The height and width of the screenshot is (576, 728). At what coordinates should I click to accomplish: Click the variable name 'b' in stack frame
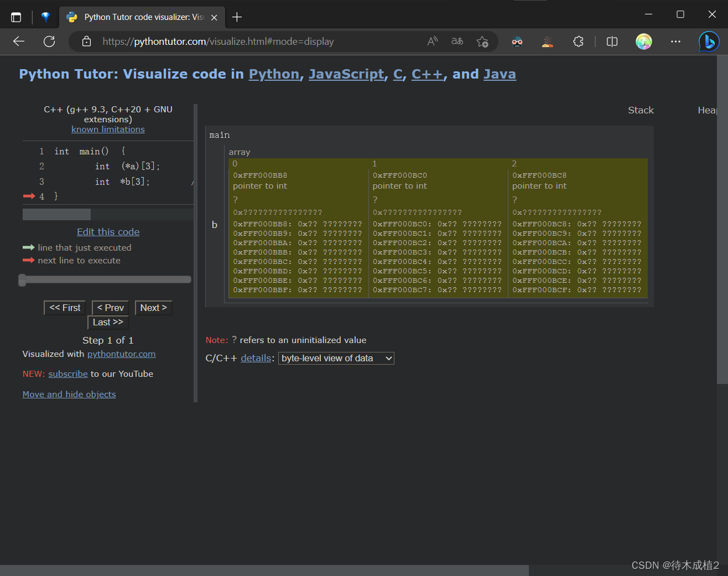pyautogui.click(x=215, y=225)
